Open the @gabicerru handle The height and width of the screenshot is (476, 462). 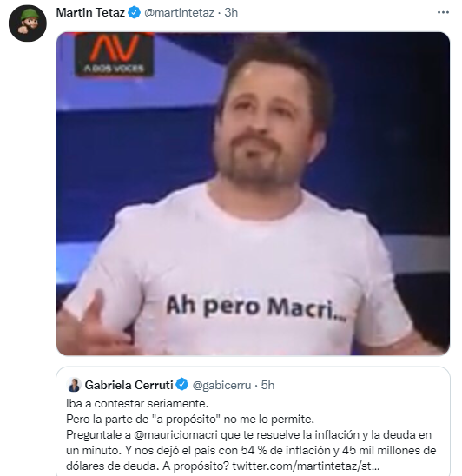[222, 386]
